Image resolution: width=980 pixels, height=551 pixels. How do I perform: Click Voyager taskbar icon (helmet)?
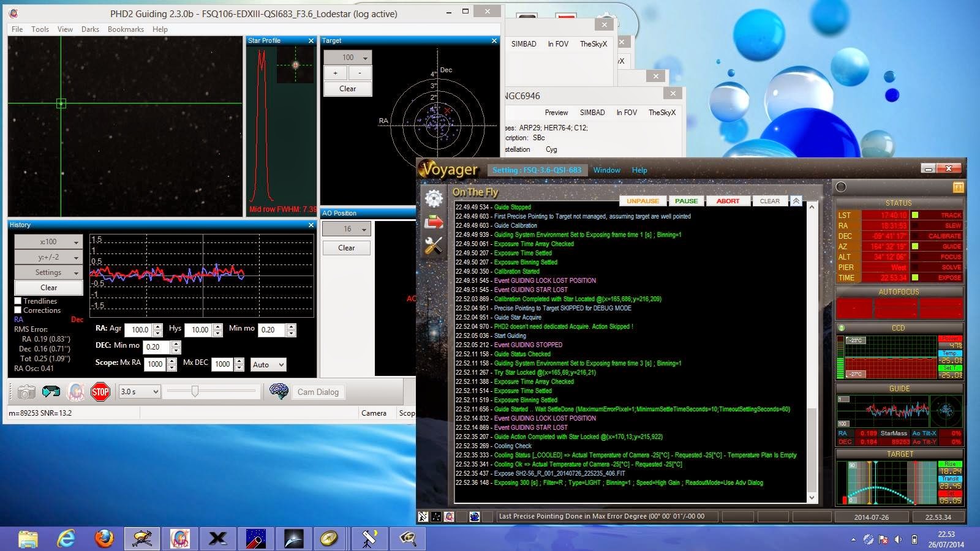(142, 539)
